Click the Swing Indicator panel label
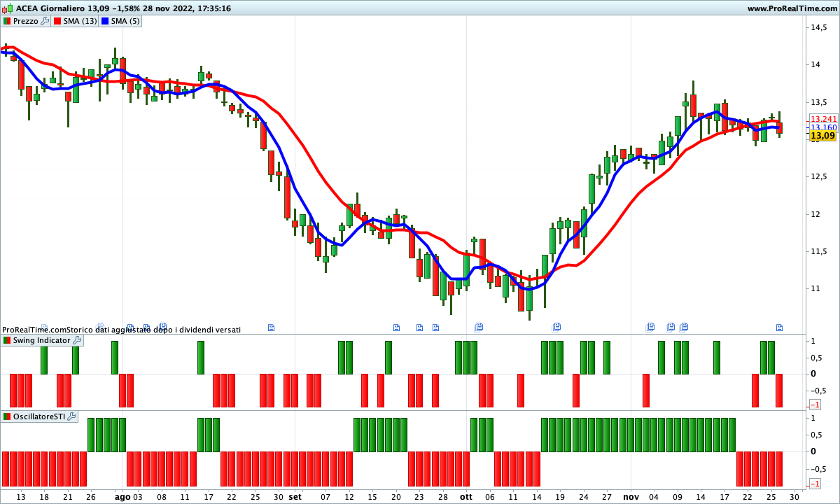Screen dimensions: 840x504 42,340
